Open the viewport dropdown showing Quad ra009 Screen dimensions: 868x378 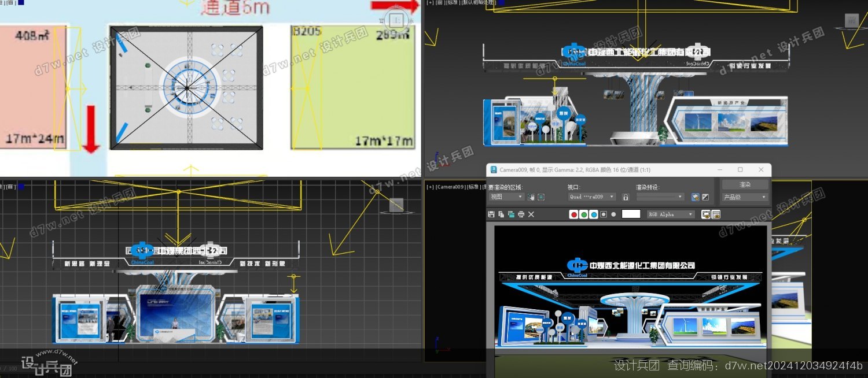pyautogui.click(x=592, y=197)
